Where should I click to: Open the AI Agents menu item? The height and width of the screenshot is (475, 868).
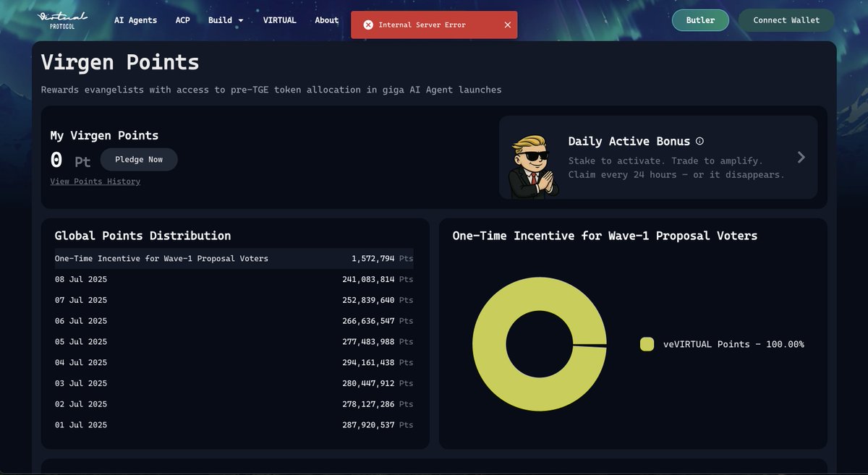click(x=135, y=20)
